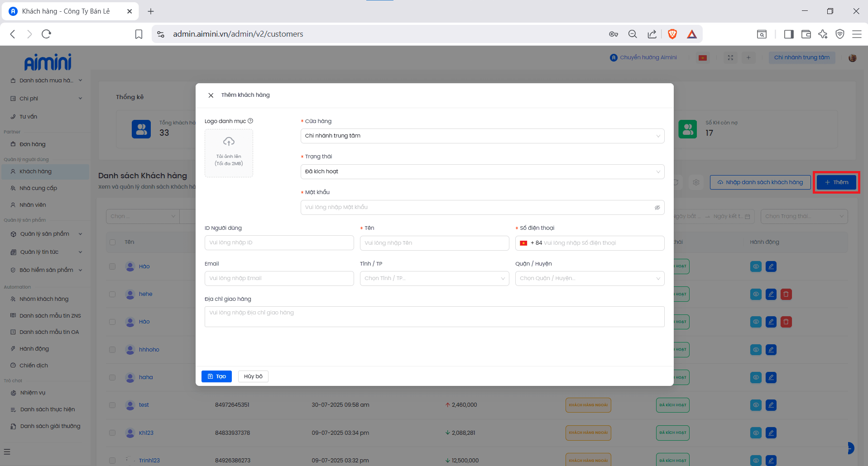868x466 pixels.
Task: Check the checkbox for test customer row
Action: tap(112, 405)
